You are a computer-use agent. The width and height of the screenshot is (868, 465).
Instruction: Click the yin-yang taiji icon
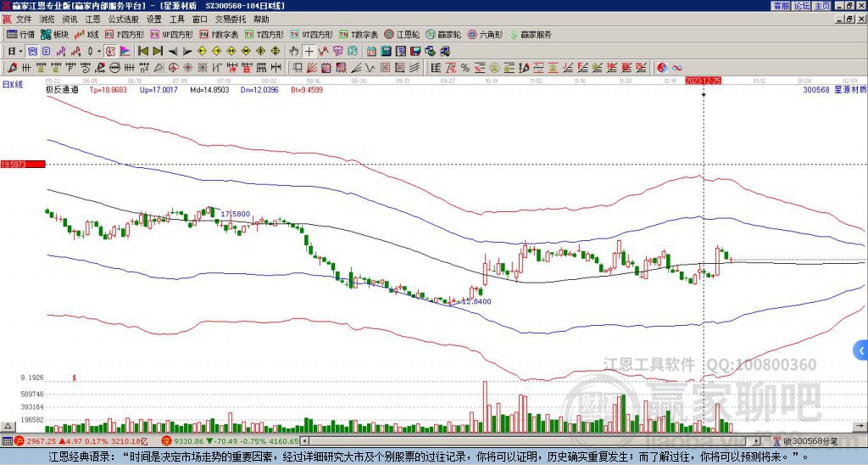pyautogui.click(x=662, y=68)
